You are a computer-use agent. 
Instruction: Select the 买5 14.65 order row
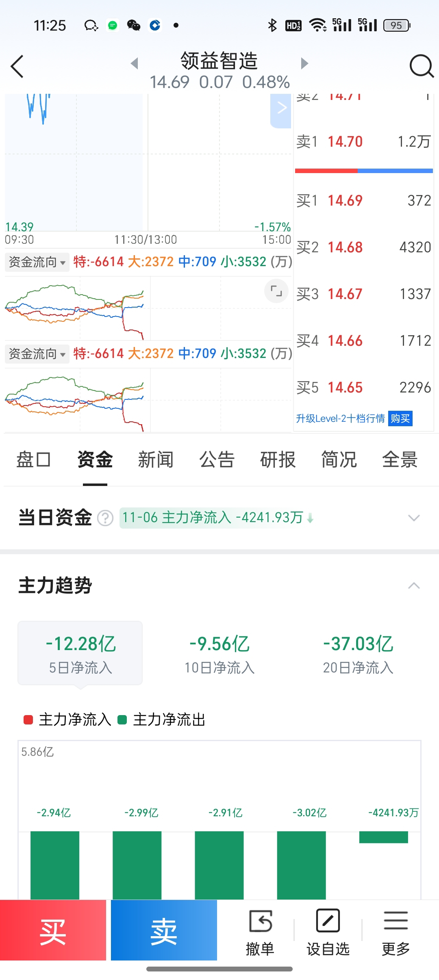pos(364,388)
